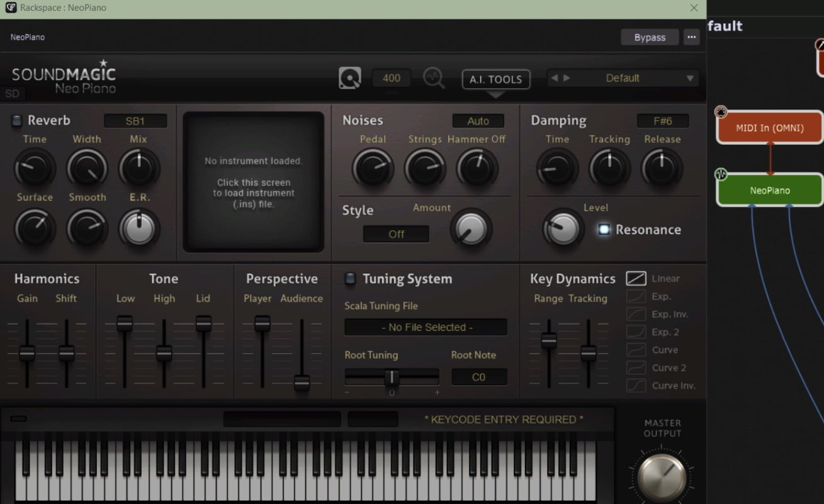Open the SB1 reverb type selector
824x504 pixels.
(135, 121)
